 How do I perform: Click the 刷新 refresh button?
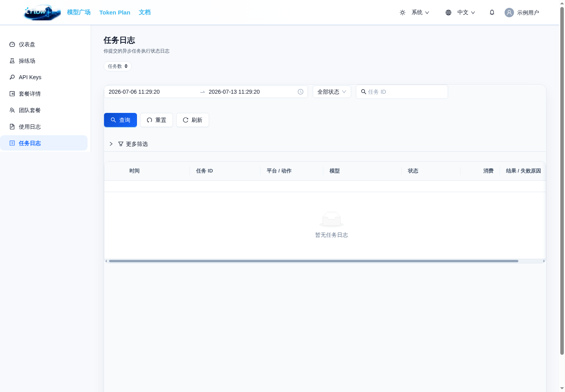pyautogui.click(x=193, y=120)
